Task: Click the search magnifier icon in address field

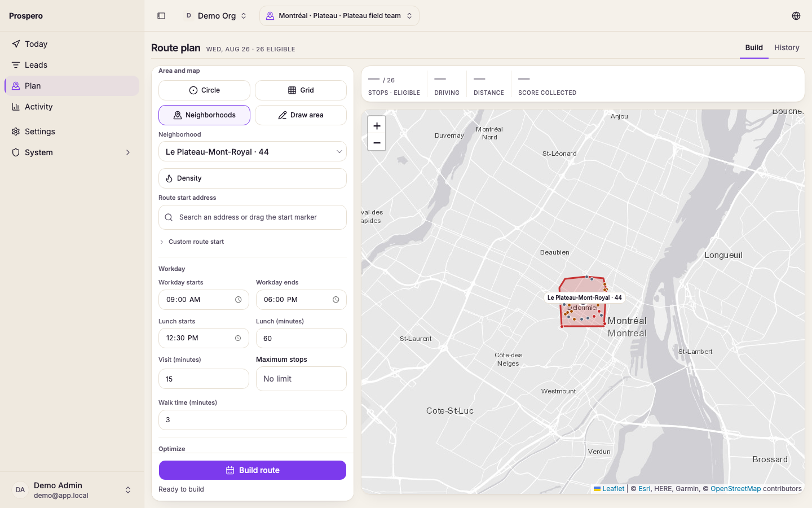Action: click(x=169, y=217)
